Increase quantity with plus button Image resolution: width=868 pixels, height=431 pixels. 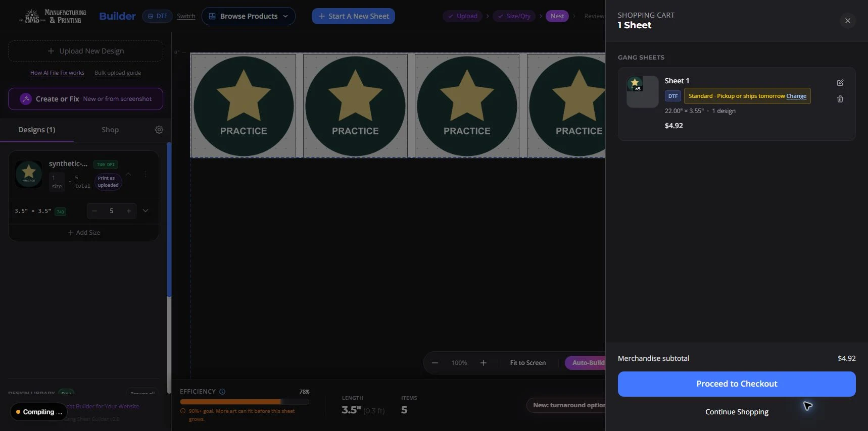[x=129, y=211]
